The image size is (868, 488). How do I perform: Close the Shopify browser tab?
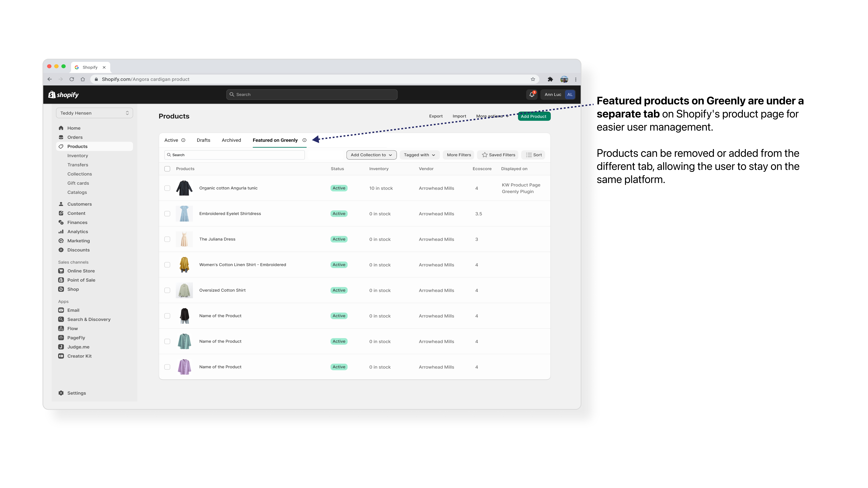(104, 67)
